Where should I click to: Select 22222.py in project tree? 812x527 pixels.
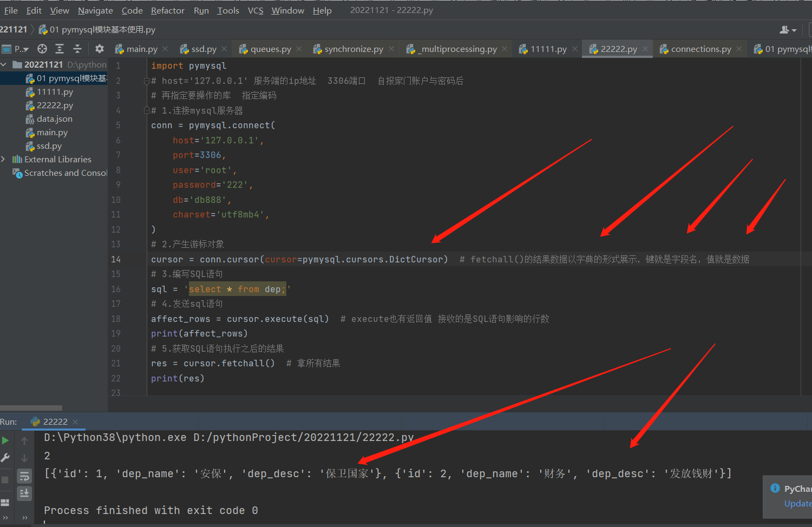(49, 106)
